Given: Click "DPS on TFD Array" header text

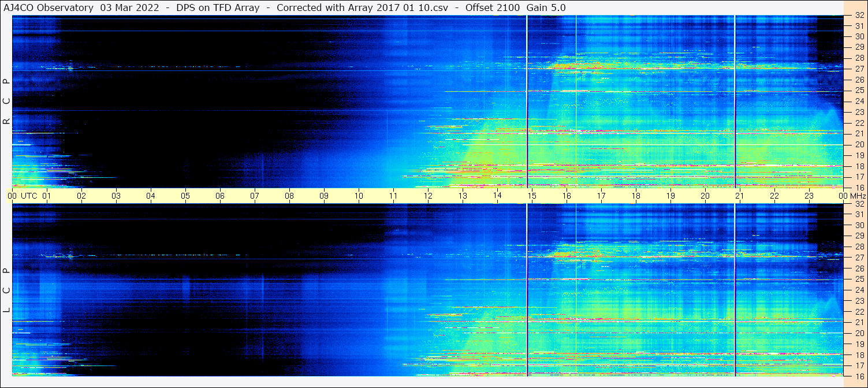Looking at the screenshot, I should [x=218, y=8].
